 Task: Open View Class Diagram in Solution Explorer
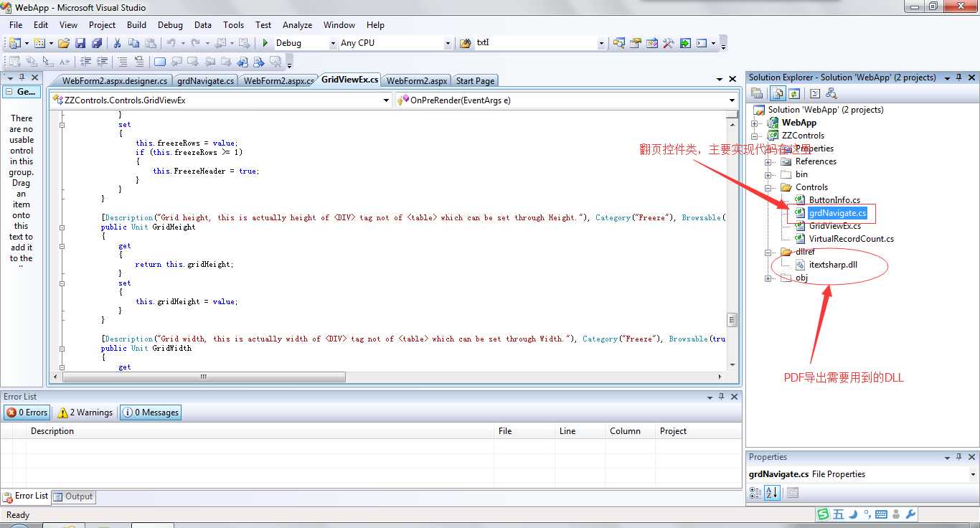tap(831, 93)
